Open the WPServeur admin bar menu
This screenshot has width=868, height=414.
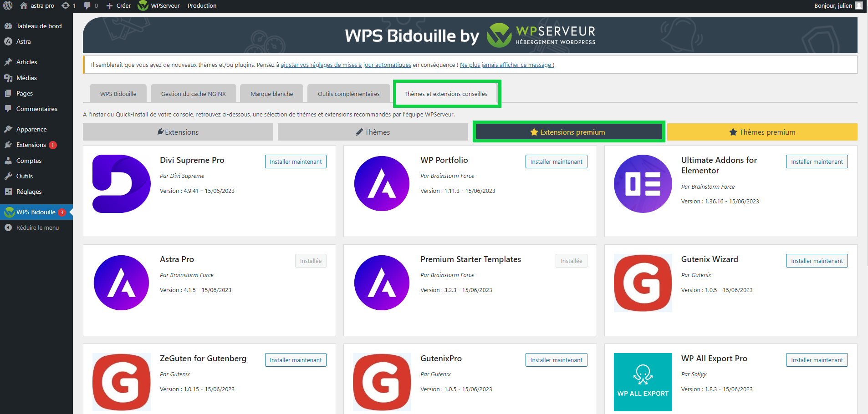159,5
